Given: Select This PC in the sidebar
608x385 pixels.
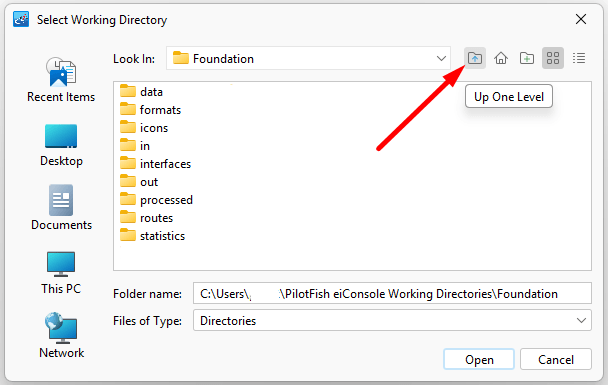Looking at the screenshot, I should point(61,273).
